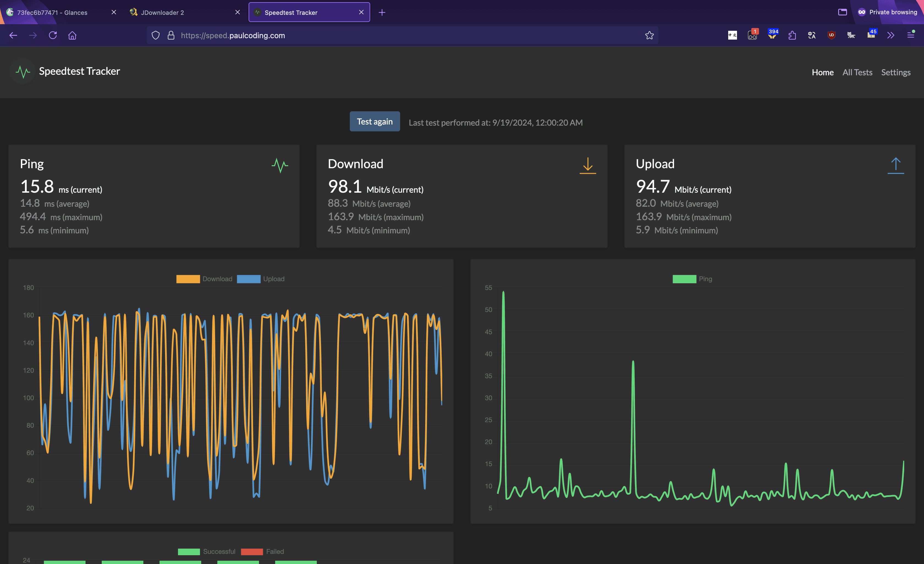Click the 4.5 Mbit/s minimum download value
The image size is (924, 564).
pyautogui.click(x=369, y=230)
